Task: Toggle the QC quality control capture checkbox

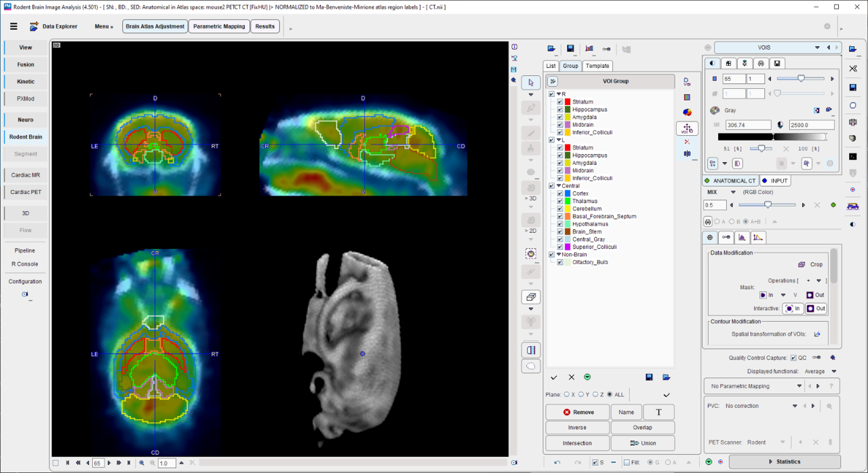Action: (793, 358)
